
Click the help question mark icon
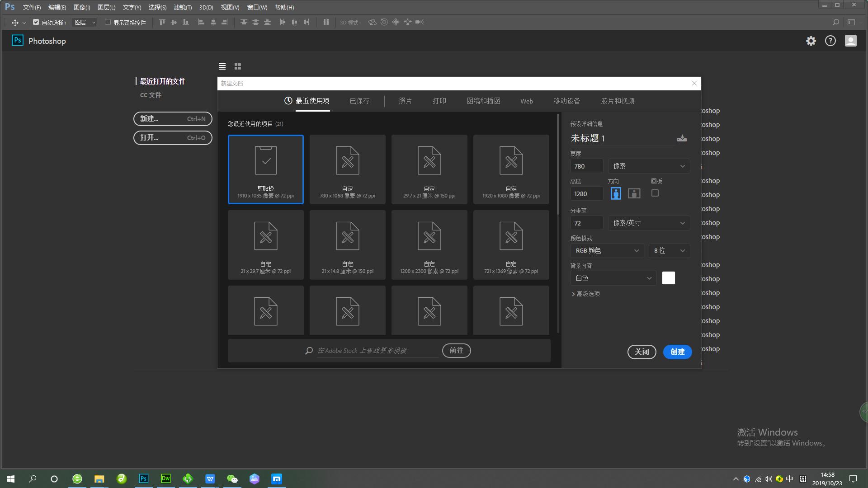pos(830,41)
